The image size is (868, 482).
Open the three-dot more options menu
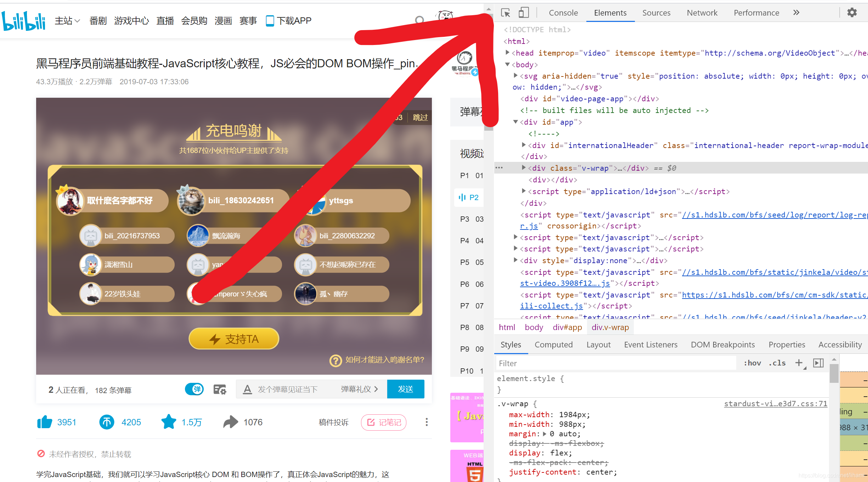point(427,422)
